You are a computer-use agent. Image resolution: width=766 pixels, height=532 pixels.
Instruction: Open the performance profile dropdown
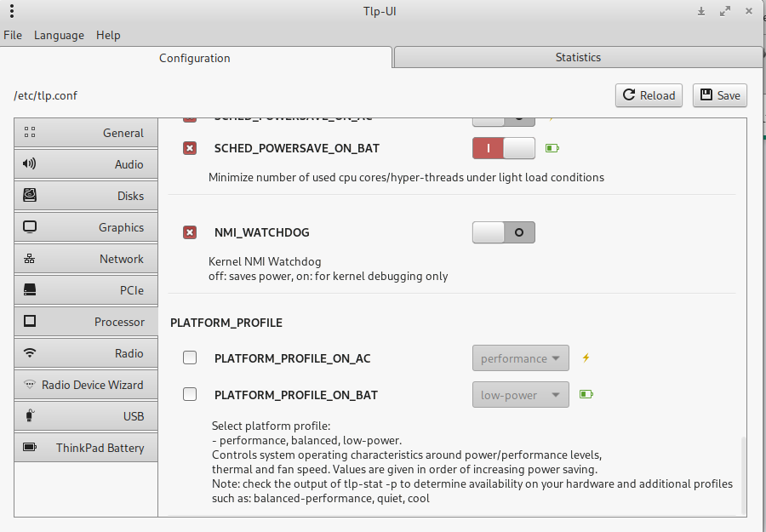point(520,358)
